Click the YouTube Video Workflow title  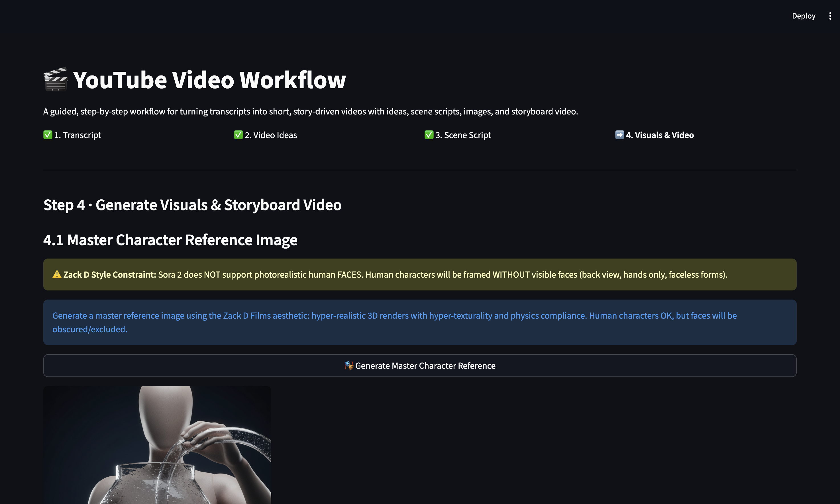pyautogui.click(x=209, y=80)
